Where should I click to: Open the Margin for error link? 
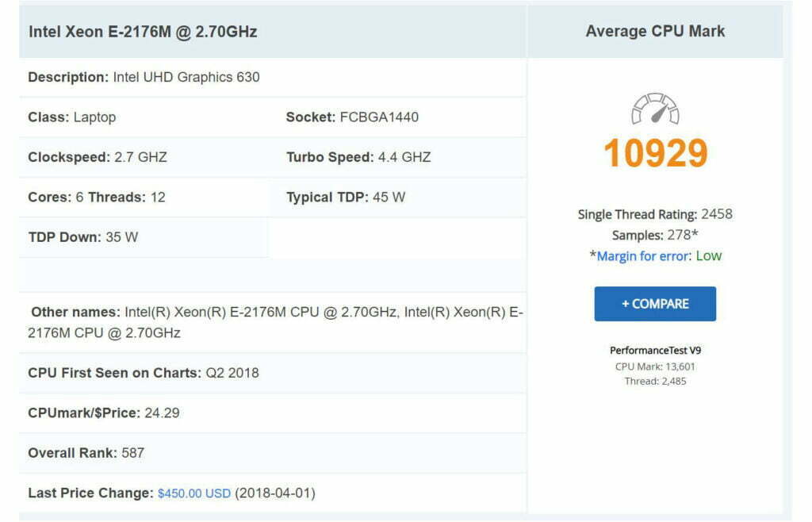point(642,255)
